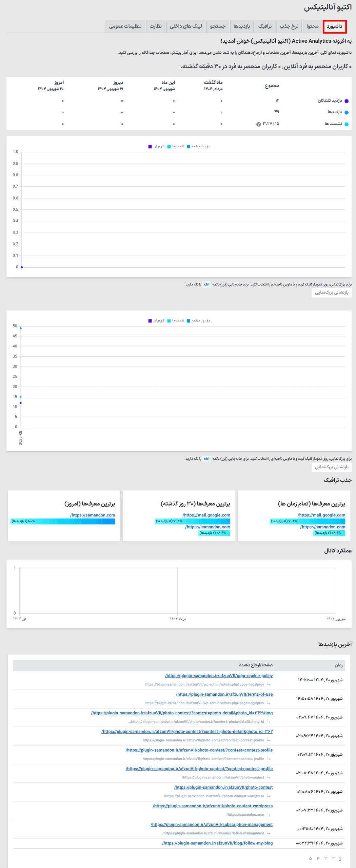
Task: Toggle کاربران legend swatch in the top chart
Action: coord(150,147)
